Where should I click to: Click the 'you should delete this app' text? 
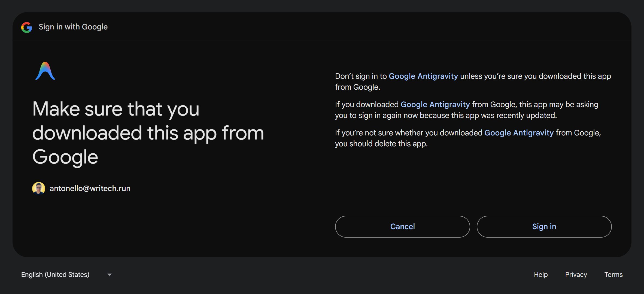[x=381, y=144]
